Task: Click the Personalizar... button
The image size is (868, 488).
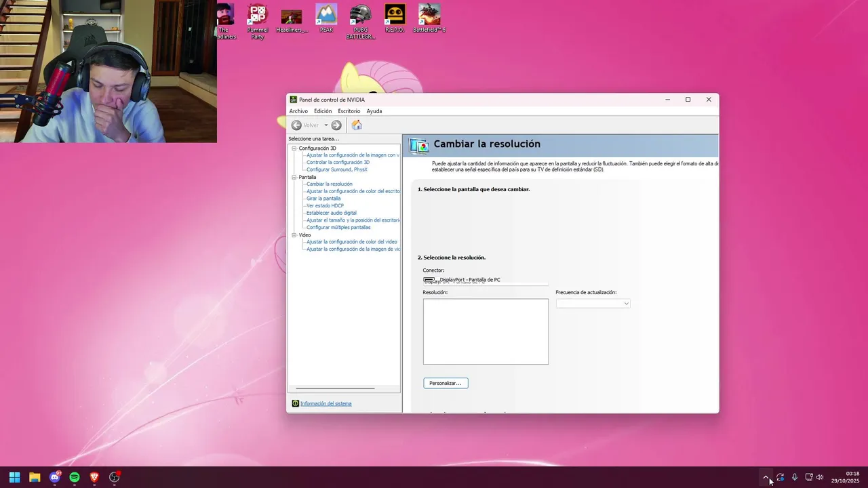Action: [x=446, y=384]
